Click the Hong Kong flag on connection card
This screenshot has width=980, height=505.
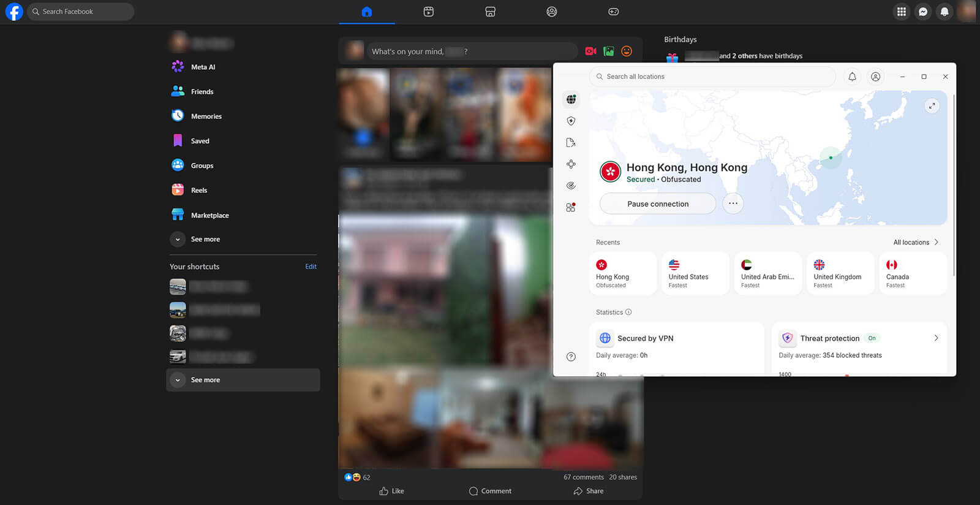(x=610, y=172)
